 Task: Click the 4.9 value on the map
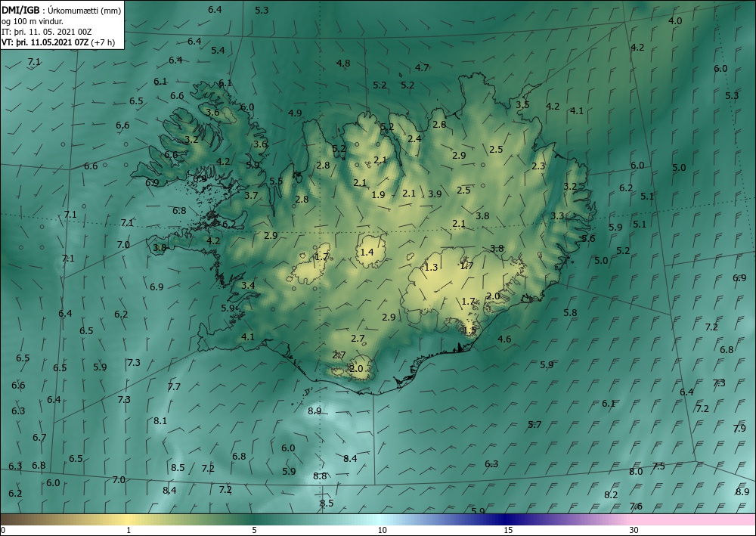(295, 113)
